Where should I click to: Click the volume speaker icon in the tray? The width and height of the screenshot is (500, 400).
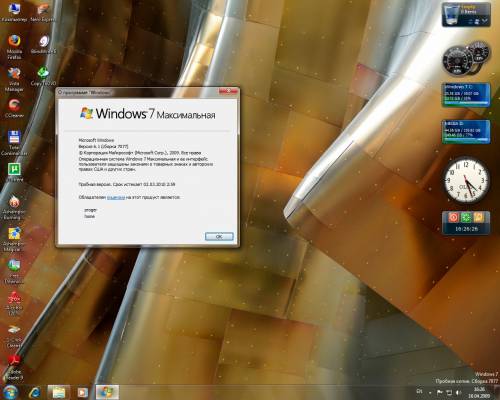459,393
